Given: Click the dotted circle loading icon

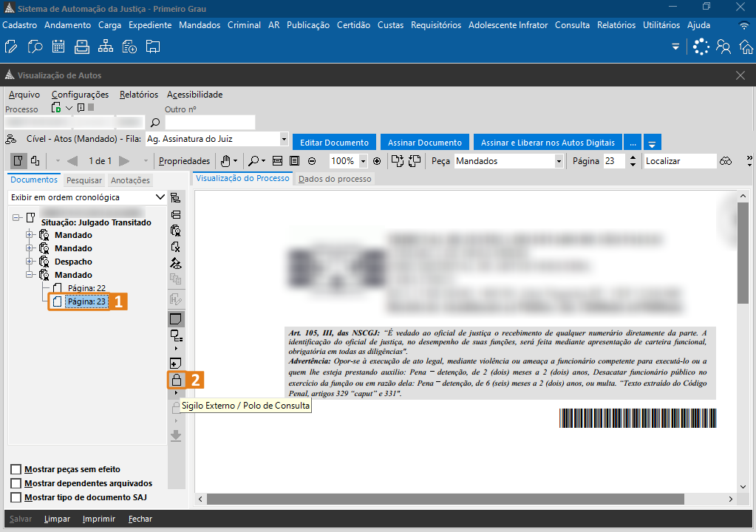Looking at the screenshot, I should pos(701,47).
